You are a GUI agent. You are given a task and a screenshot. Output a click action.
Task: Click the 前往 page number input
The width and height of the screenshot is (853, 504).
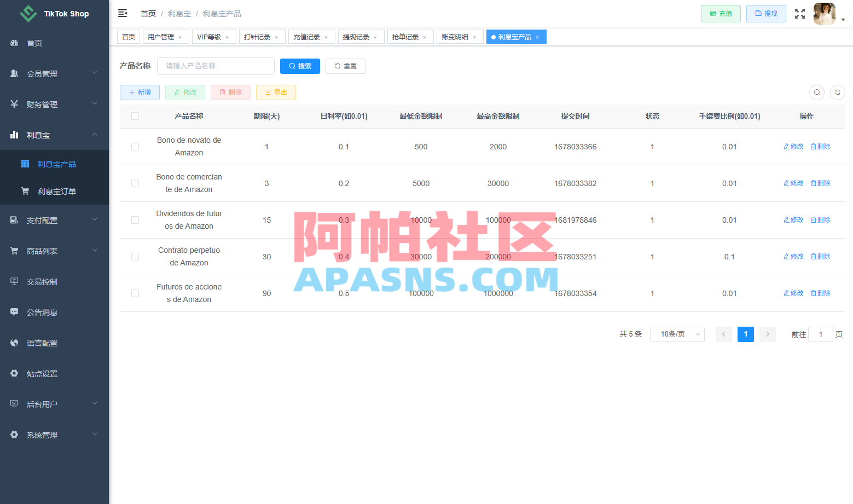click(821, 334)
